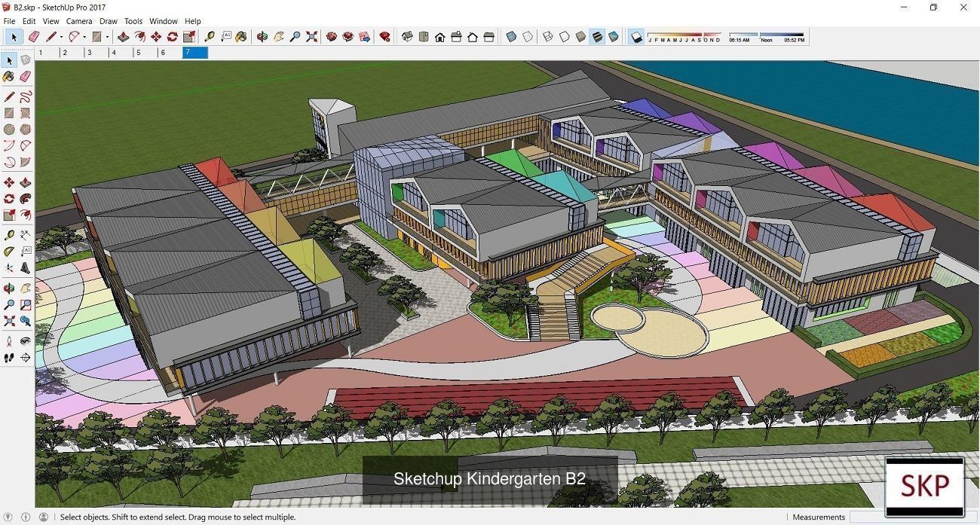Click the Position Camera tool in the left palette

pyautogui.click(x=9, y=341)
